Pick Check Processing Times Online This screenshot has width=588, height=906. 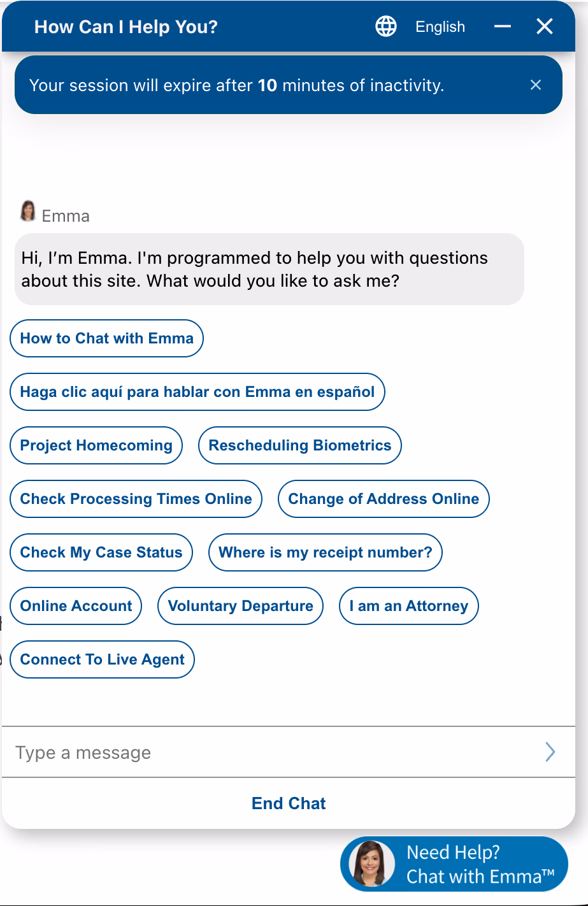pos(136,499)
